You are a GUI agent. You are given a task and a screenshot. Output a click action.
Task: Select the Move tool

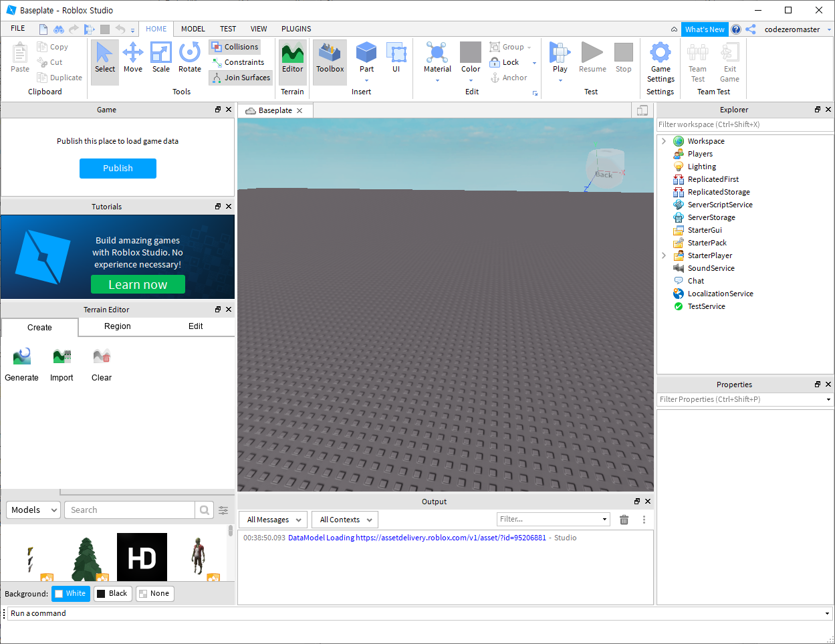point(133,61)
